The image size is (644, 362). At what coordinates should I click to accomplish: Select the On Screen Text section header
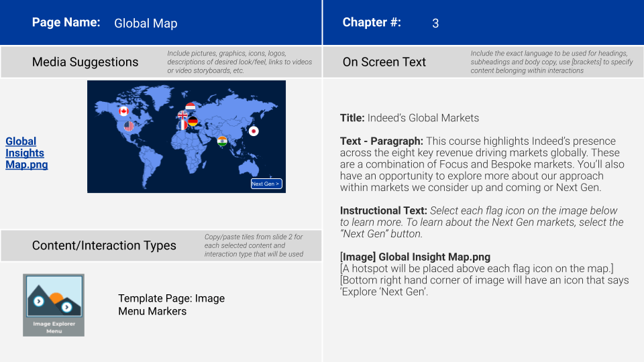tap(384, 62)
